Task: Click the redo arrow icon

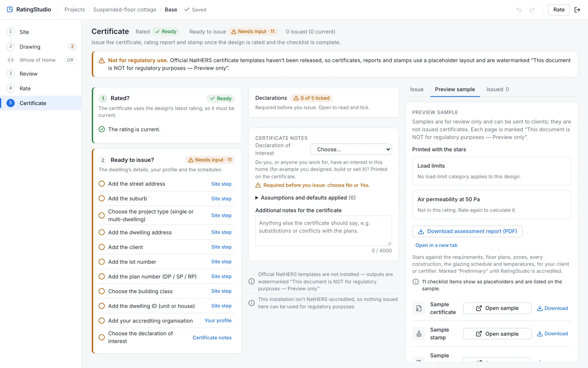Action: pos(532,10)
